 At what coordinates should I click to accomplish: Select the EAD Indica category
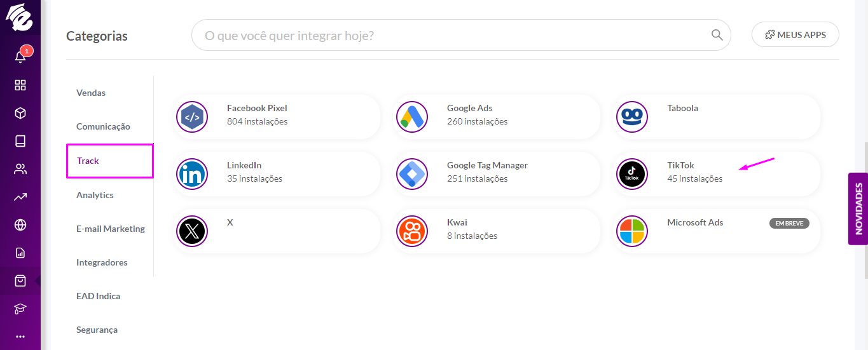(x=98, y=296)
